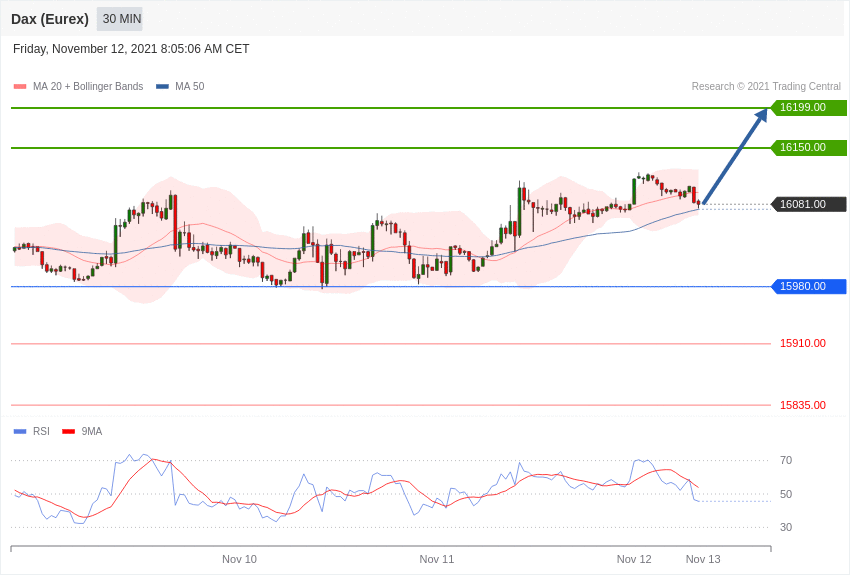This screenshot has height=576, width=850.
Task: Click the blue RSI legend swatch
Action: pyautogui.click(x=20, y=431)
